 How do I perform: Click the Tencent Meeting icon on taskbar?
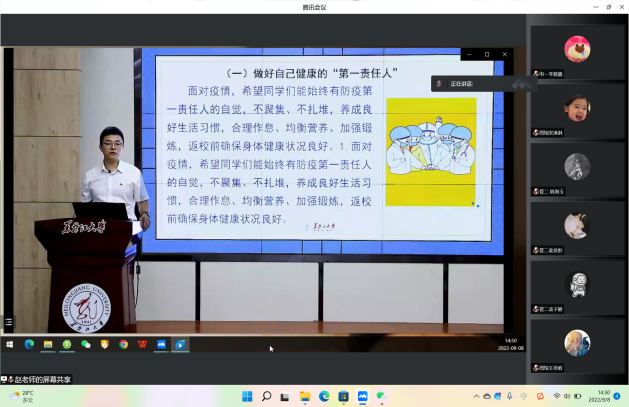(362, 396)
